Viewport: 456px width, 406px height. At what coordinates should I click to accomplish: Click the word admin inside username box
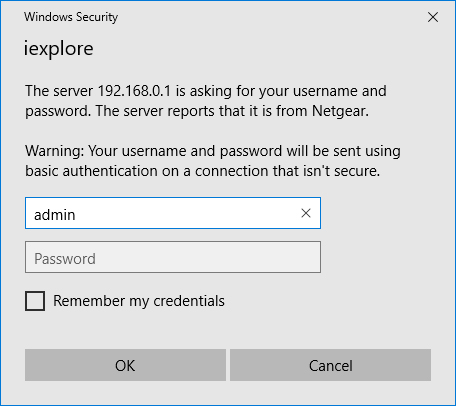(55, 215)
